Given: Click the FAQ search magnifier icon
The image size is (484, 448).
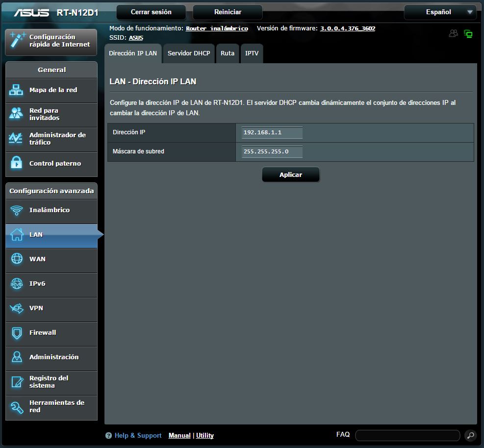Looking at the screenshot, I should [x=470, y=435].
